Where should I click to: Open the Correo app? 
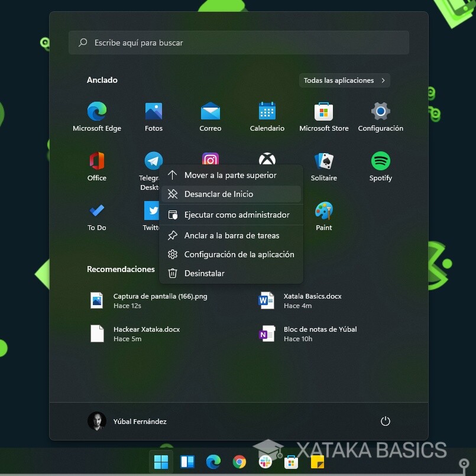coord(210,110)
